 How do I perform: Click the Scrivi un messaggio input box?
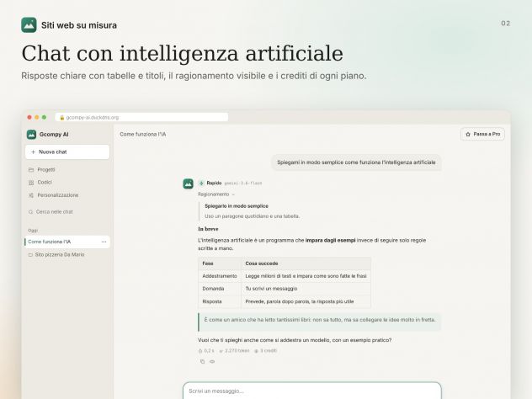[x=312, y=391]
